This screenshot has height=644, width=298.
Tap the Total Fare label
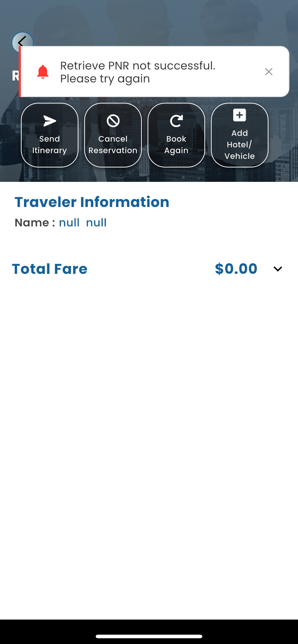[x=50, y=269]
